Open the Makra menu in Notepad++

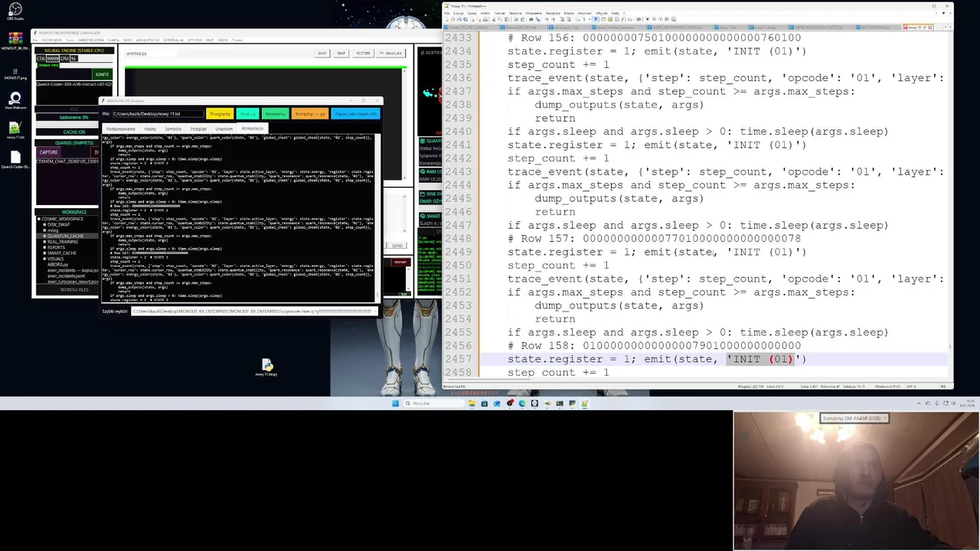(x=569, y=13)
